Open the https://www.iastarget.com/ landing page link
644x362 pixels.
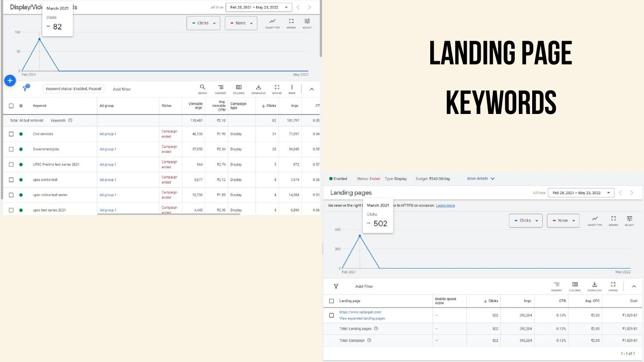(x=360, y=312)
